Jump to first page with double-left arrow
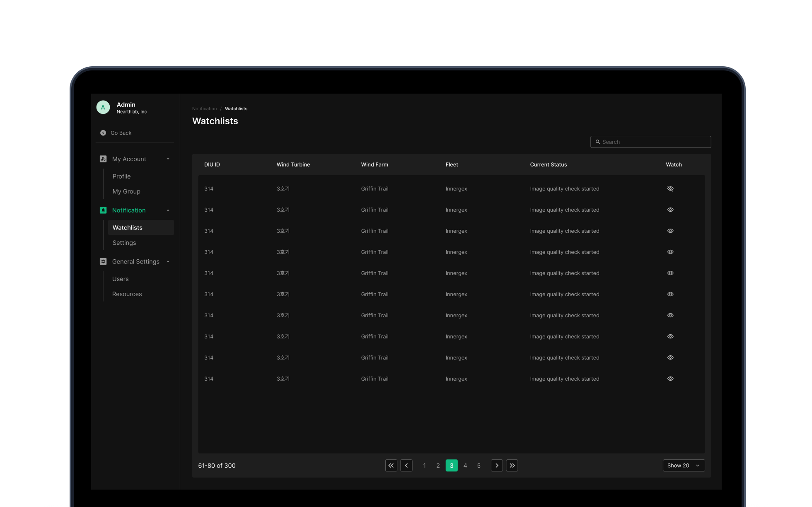 click(x=391, y=465)
